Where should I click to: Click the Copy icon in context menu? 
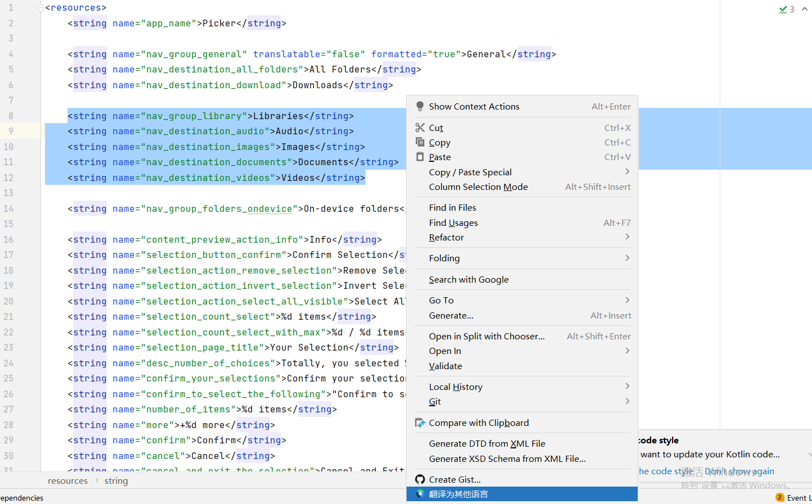pos(419,142)
